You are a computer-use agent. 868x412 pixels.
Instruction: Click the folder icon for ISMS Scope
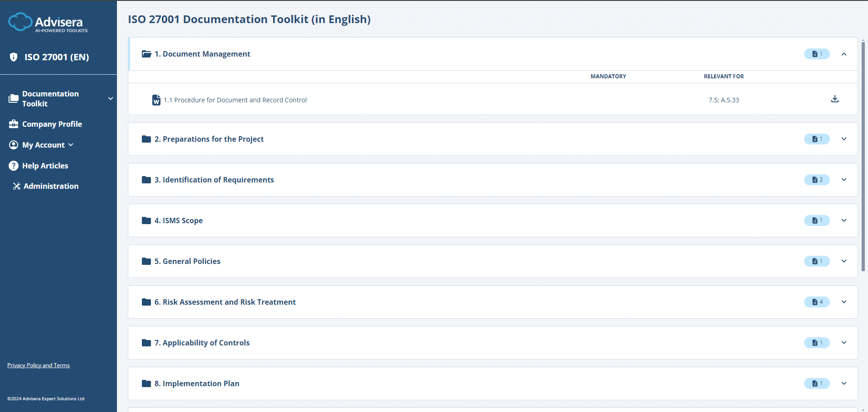point(146,220)
